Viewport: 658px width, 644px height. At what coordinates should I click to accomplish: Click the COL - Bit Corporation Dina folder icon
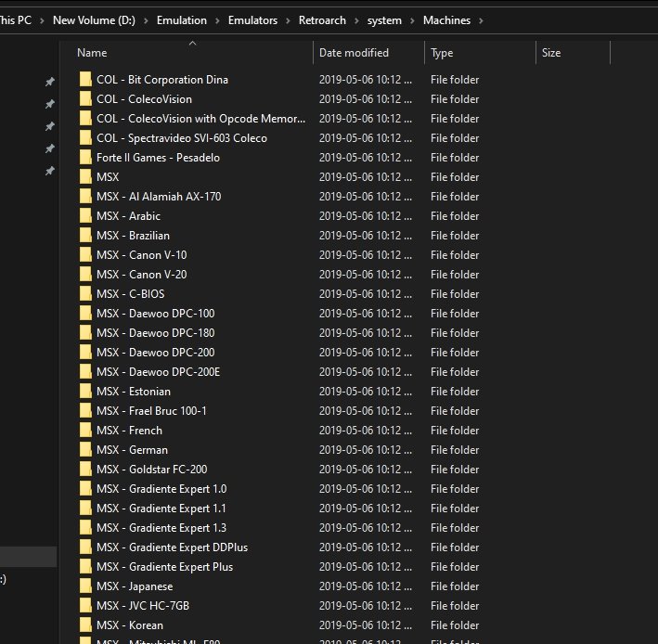tap(85, 79)
